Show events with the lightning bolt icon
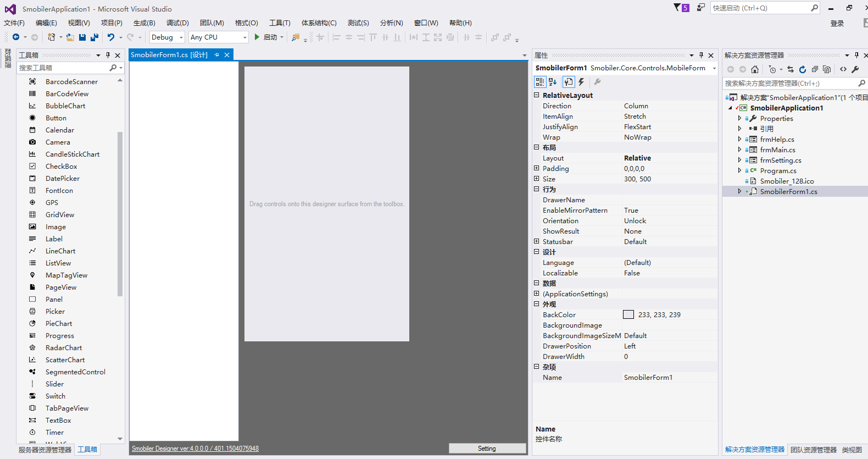The width and height of the screenshot is (868, 459). click(581, 82)
